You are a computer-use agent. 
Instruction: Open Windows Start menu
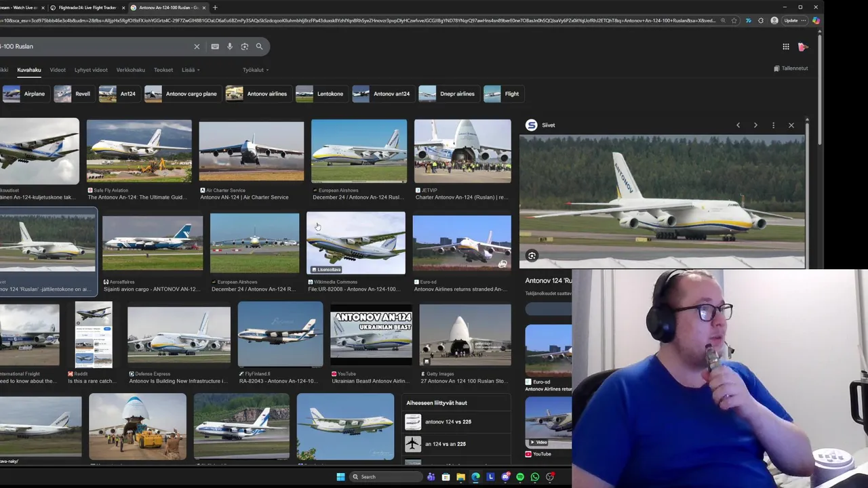(x=340, y=477)
